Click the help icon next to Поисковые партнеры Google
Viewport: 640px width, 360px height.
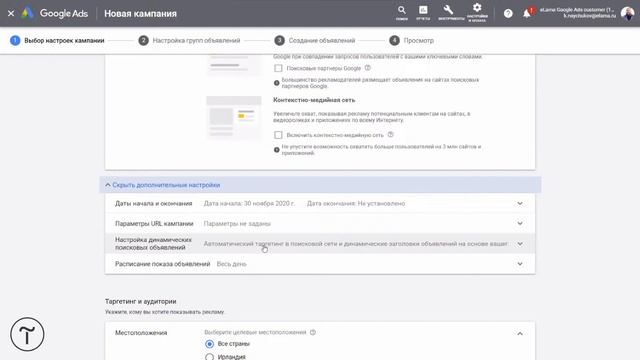(367, 68)
